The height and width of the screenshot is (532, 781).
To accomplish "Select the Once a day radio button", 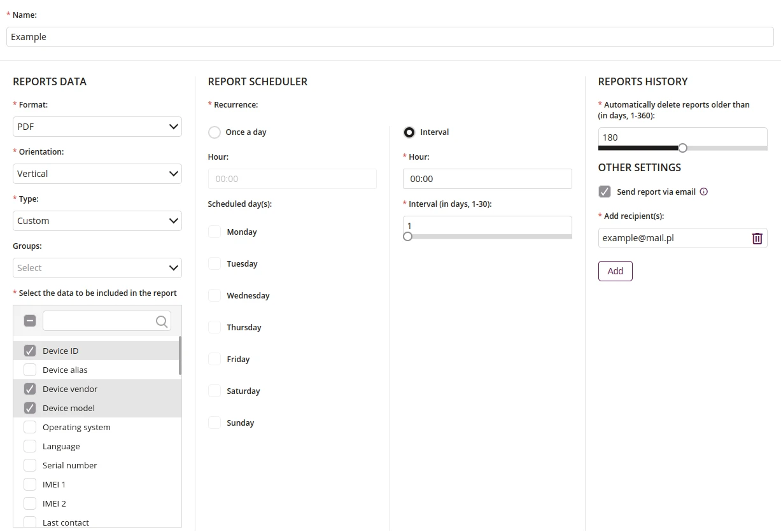I will 215,132.
